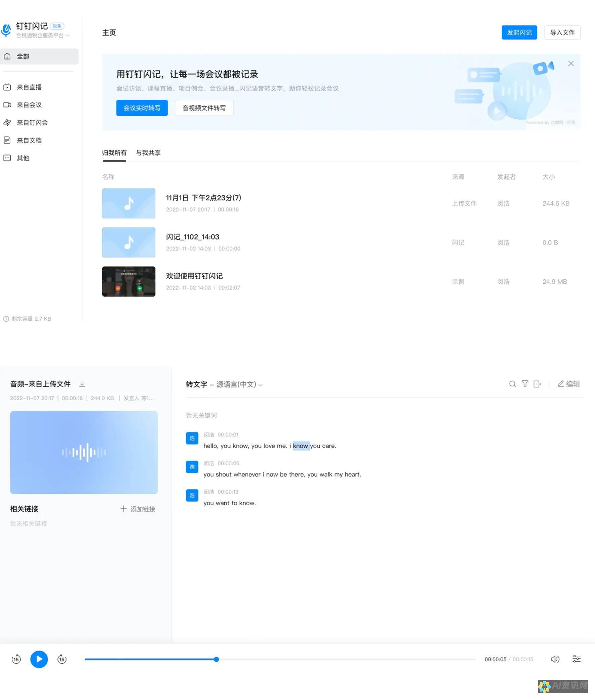Screen dimensions: 595x700
Task: Click the speaker avatar at 00:00:13
Action: click(x=192, y=495)
